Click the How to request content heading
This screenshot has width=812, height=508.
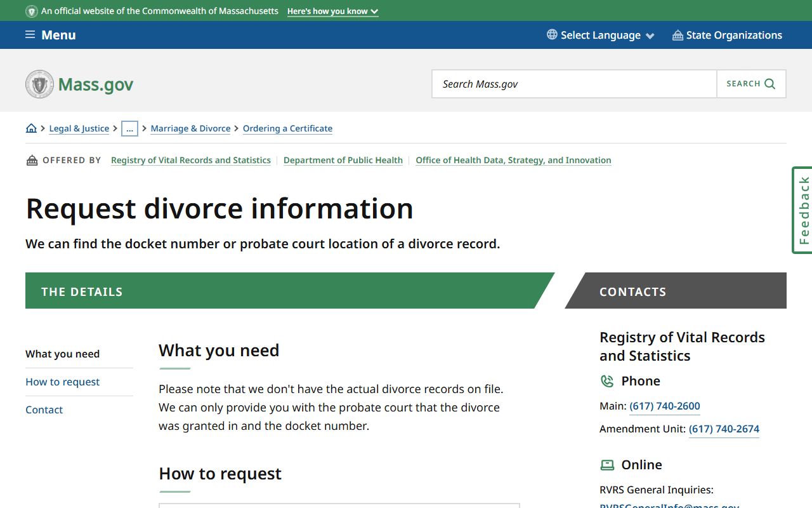220,474
